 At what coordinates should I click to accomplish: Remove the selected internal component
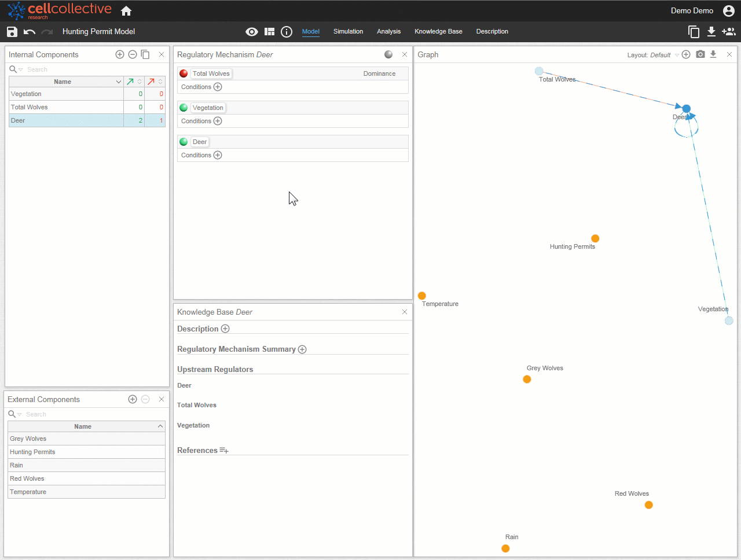click(133, 54)
